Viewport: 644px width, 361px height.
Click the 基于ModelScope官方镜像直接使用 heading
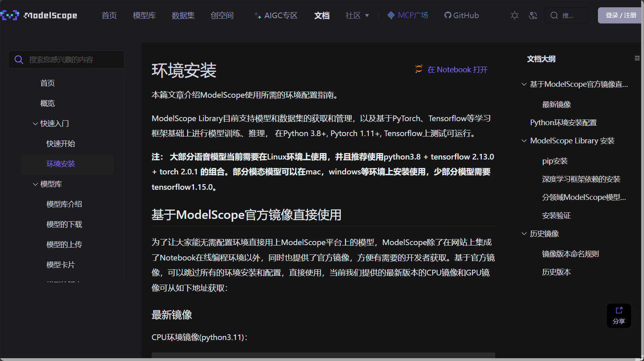click(246, 215)
